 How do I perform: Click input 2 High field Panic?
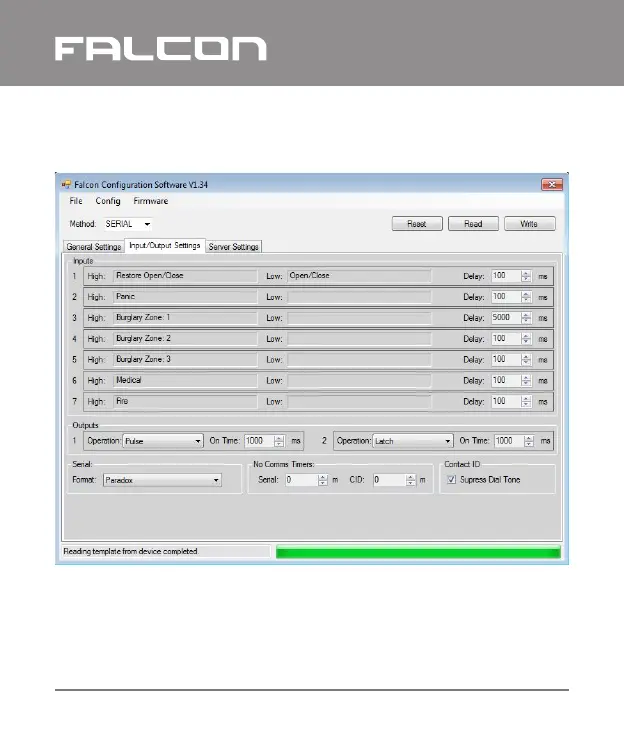(185, 297)
